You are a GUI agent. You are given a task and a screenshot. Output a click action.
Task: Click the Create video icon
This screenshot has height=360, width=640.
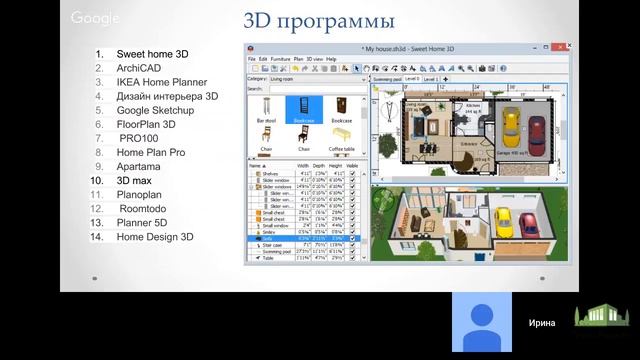coord(491,69)
